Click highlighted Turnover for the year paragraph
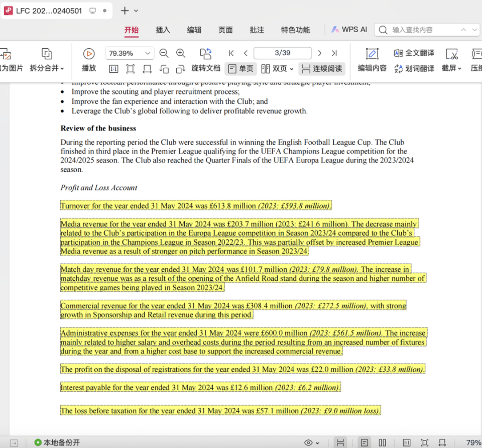Viewport: 482px width, 448px height. coord(196,206)
